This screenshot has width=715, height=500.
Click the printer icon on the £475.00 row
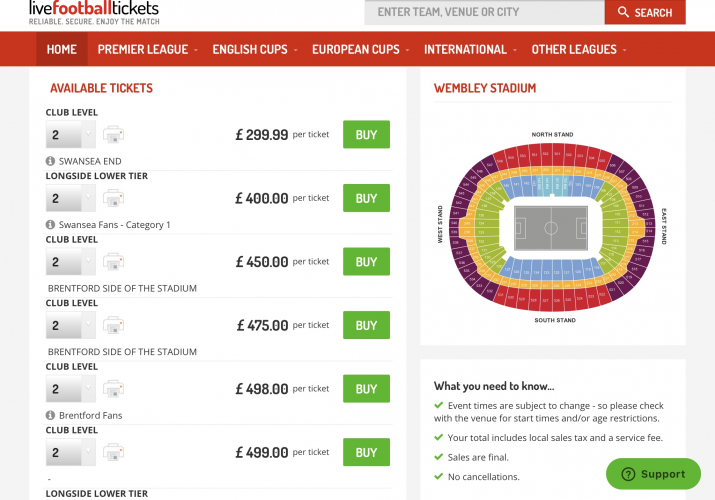pos(113,325)
